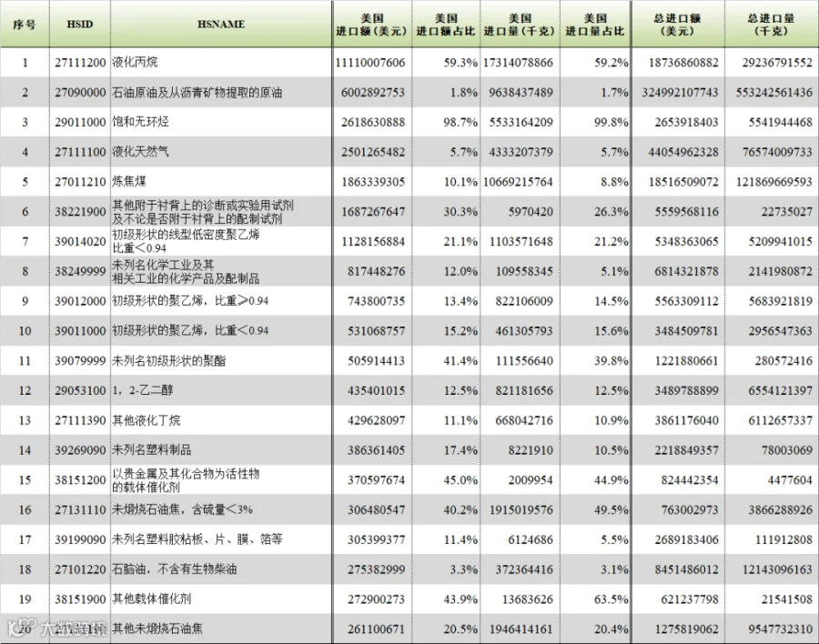This screenshot has height=644, width=819.
Task: Select the cell 其他液化丁烷
Action: 147,420
